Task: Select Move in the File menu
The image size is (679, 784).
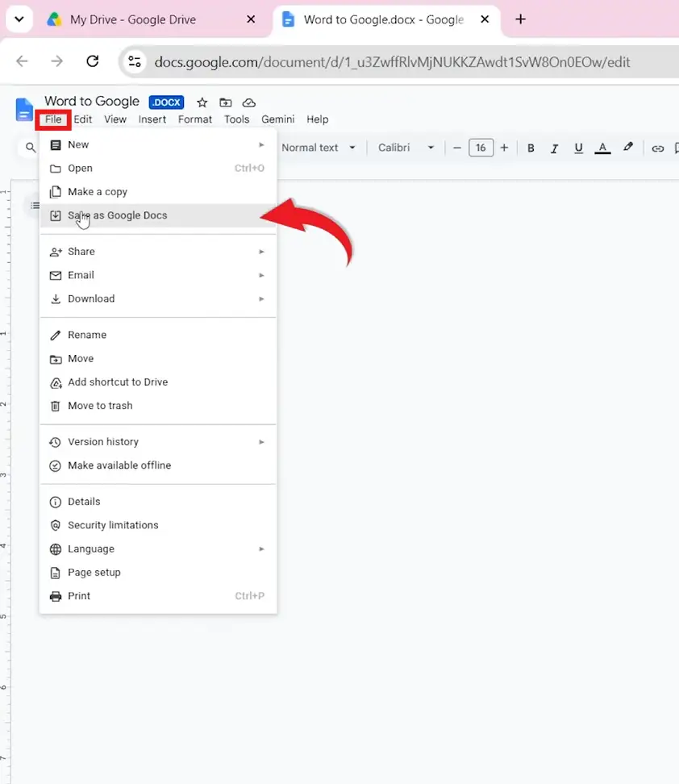Action: point(158,358)
